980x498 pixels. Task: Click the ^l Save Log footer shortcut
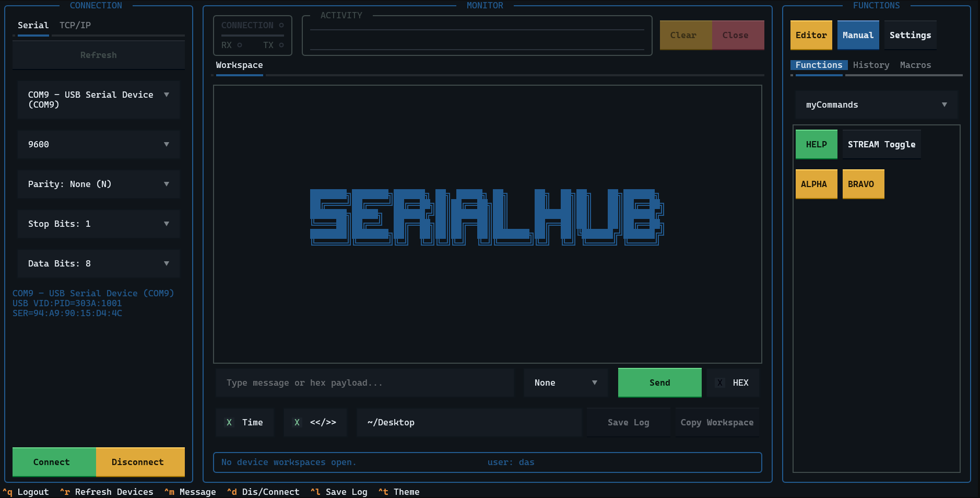coord(339,492)
